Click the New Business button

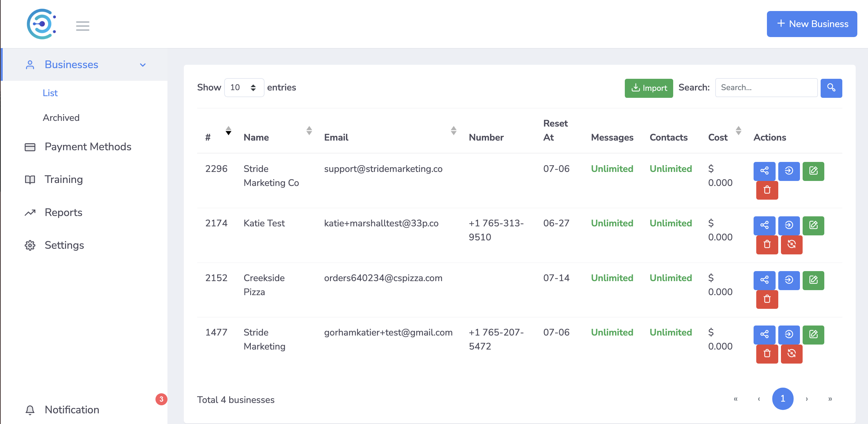[811, 24]
